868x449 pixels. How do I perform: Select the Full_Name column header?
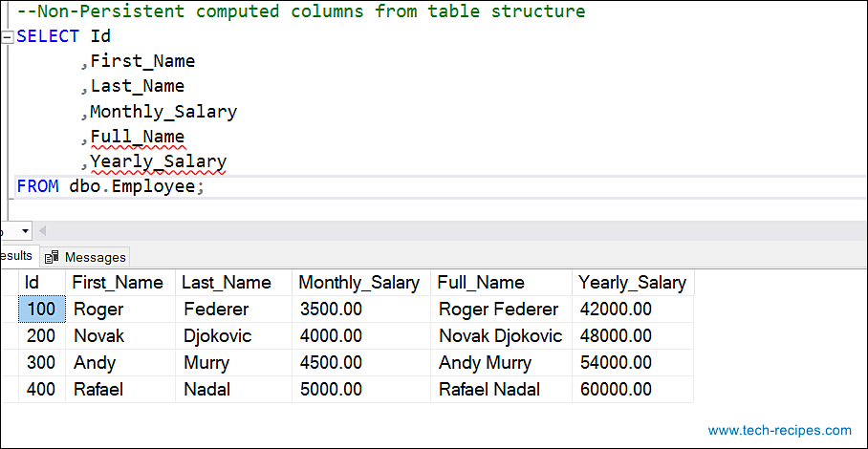(501, 283)
